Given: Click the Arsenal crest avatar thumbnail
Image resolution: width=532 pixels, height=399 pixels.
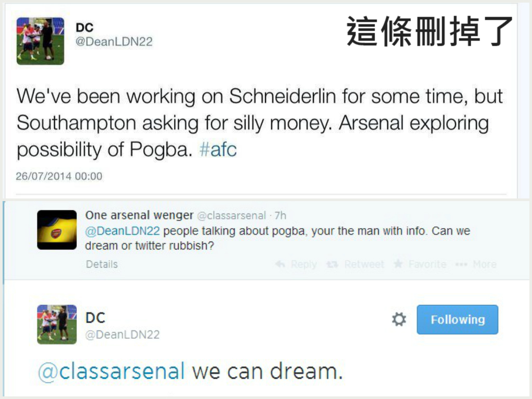Looking at the screenshot, I should point(57,229).
